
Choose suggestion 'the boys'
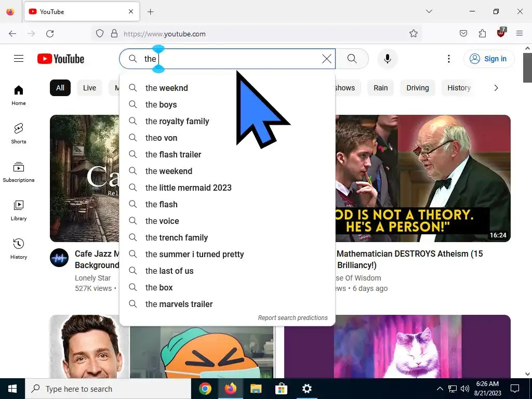pyautogui.click(x=228, y=104)
